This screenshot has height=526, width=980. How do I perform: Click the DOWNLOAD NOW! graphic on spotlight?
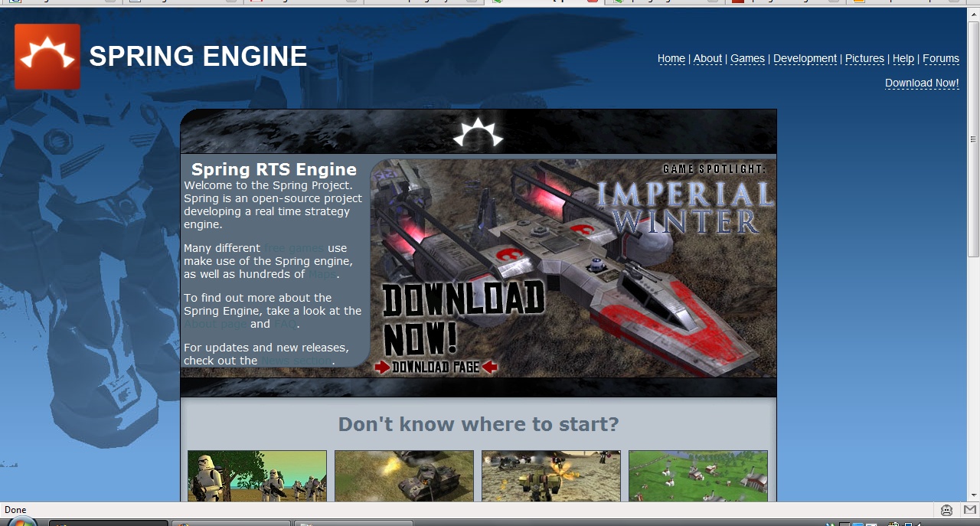463,319
